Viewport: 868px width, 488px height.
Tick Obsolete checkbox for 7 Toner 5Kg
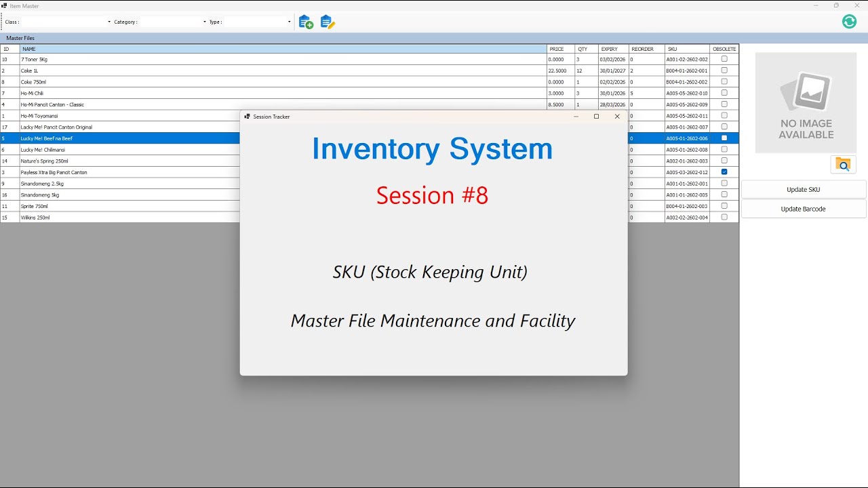tap(724, 59)
